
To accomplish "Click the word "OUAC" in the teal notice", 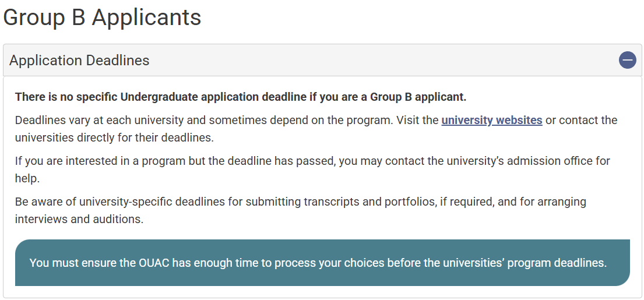I will click(154, 263).
